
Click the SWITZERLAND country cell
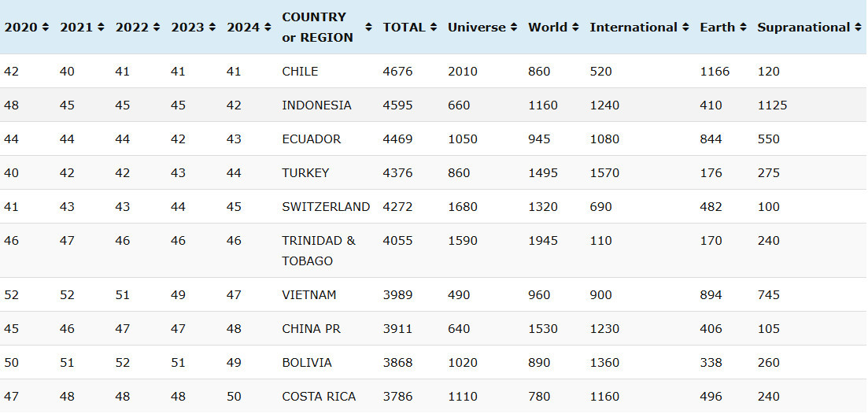tap(326, 207)
